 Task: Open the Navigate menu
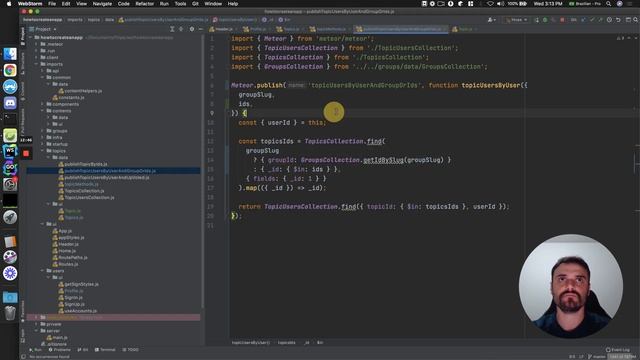(102, 4)
